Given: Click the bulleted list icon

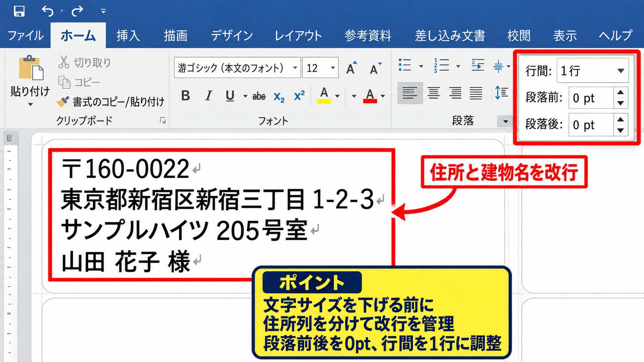Looking at the screenshot, I should point(405,65).
